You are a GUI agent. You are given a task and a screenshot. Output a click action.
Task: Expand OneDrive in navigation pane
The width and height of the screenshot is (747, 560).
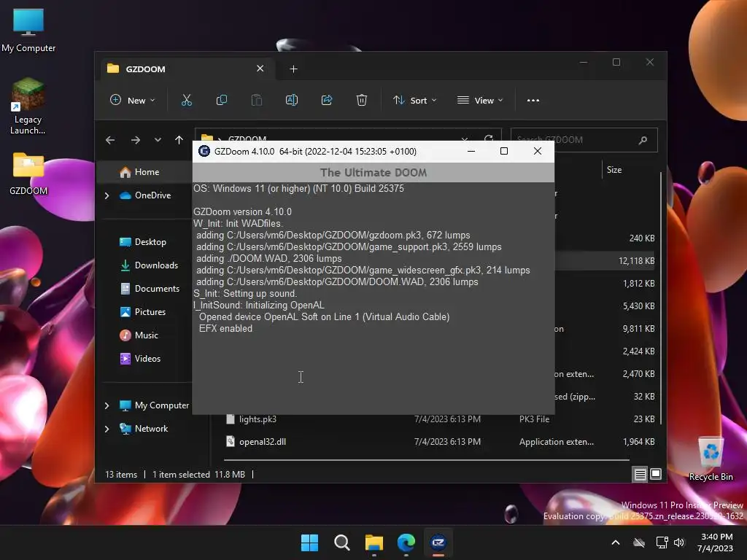[x=107, y=195]
